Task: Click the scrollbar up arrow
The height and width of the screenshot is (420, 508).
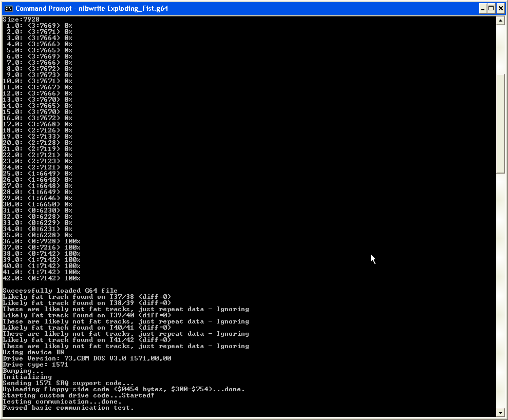Action: point(500,21)
